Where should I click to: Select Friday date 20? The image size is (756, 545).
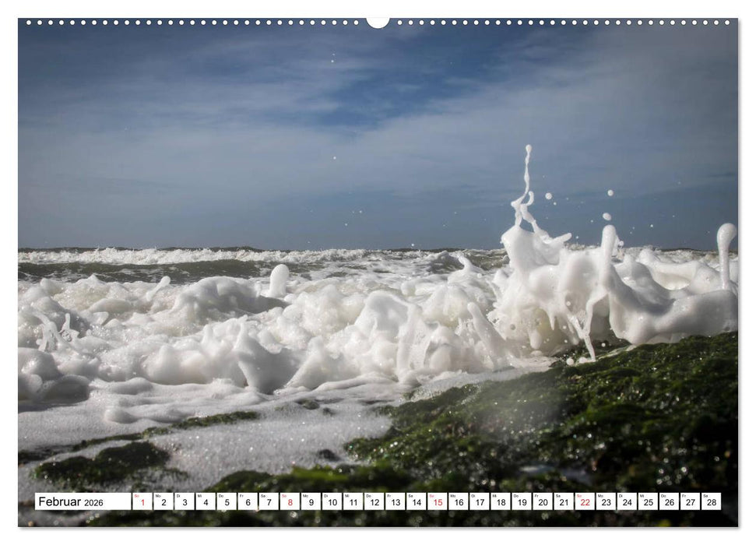pyautogui.click(x=543, y=504)
